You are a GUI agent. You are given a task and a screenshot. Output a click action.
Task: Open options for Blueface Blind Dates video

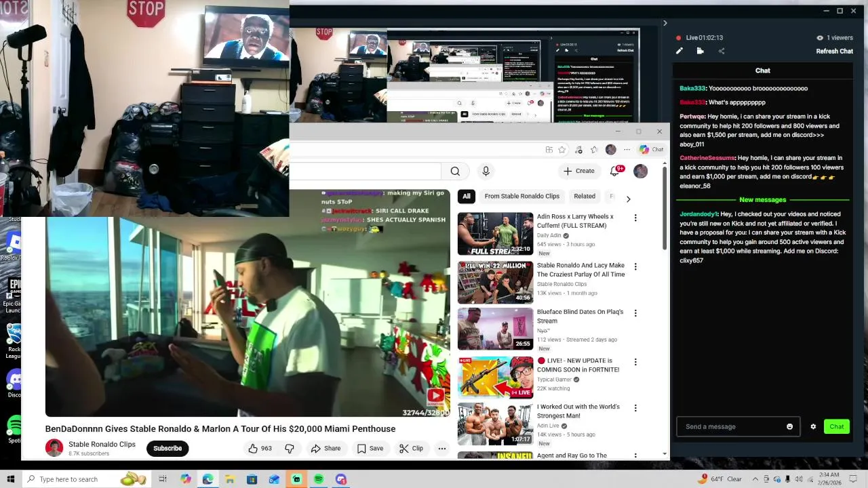click(x=635, y=313)
